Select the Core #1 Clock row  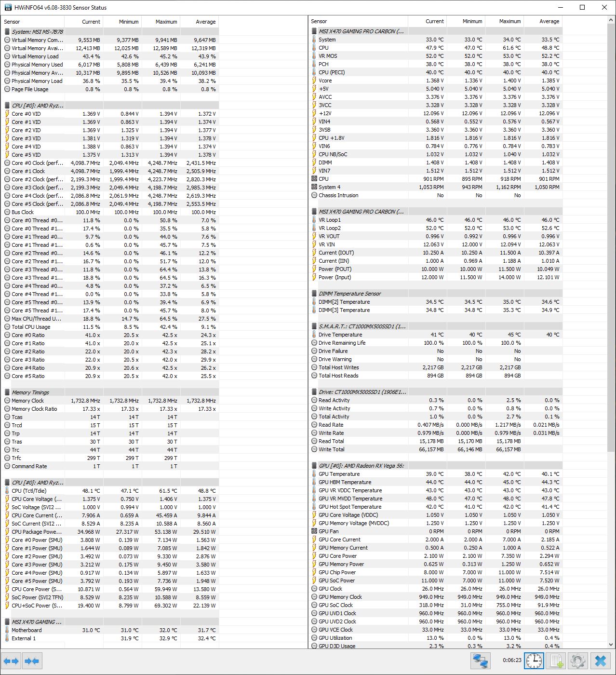pyautogui.click(x=110, y=171)
